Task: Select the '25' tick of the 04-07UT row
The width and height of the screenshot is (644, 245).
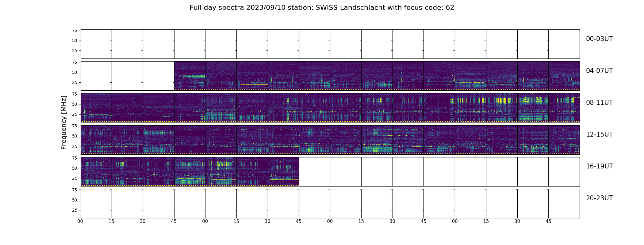Action: coord(75,82)
